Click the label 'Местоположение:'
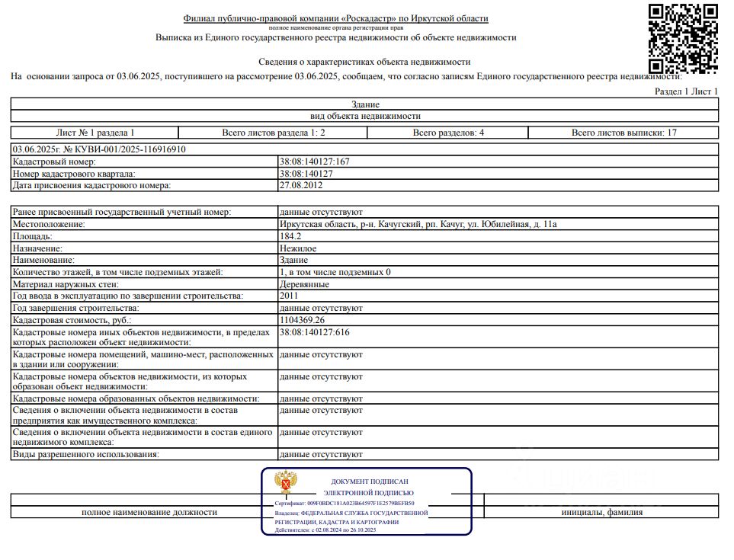This screenshot has width=734, height=560. pos(49,224)
